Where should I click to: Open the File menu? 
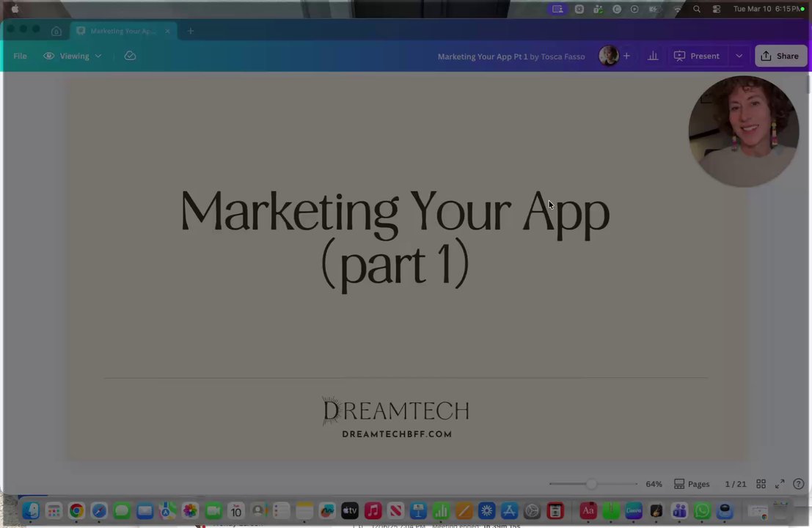click(21, 56)
